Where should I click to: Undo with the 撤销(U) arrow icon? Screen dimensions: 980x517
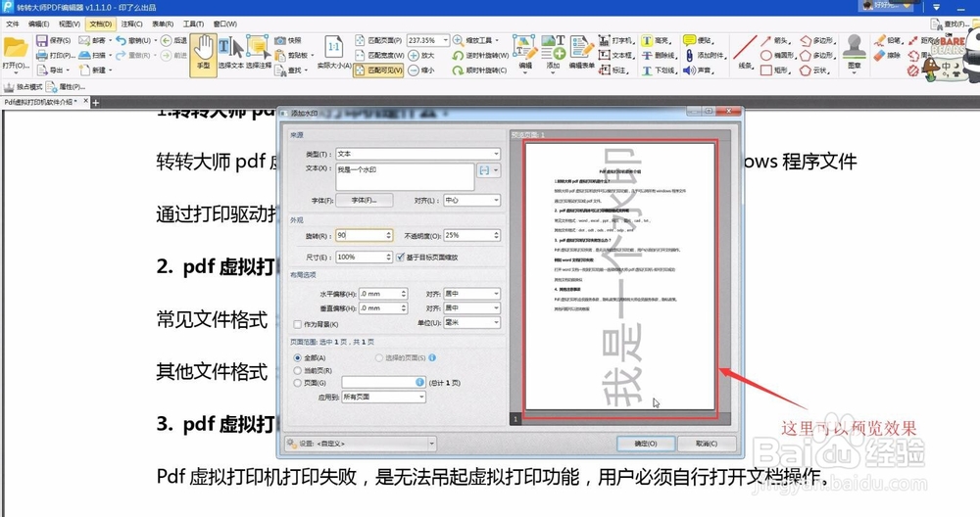coord(122,40)
